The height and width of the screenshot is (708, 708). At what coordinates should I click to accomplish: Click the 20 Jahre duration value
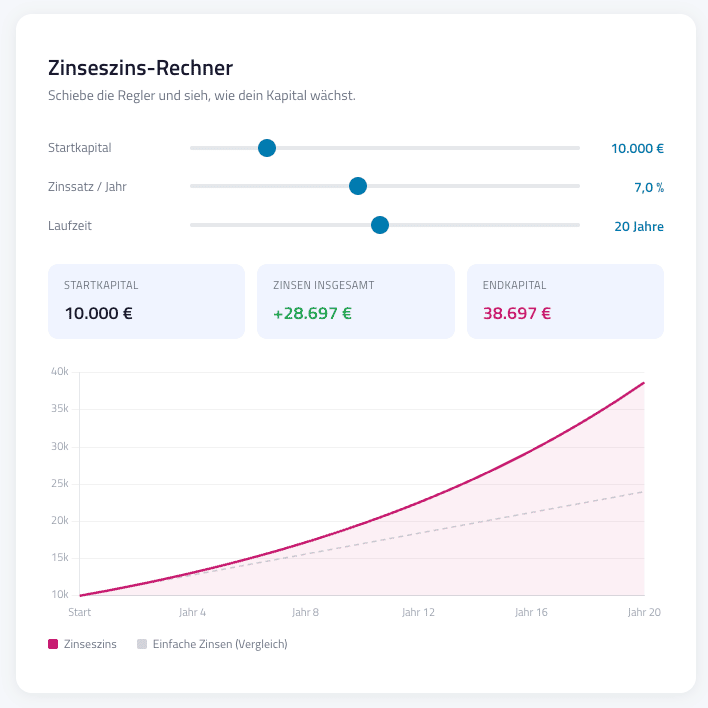[x=638, y=226]
